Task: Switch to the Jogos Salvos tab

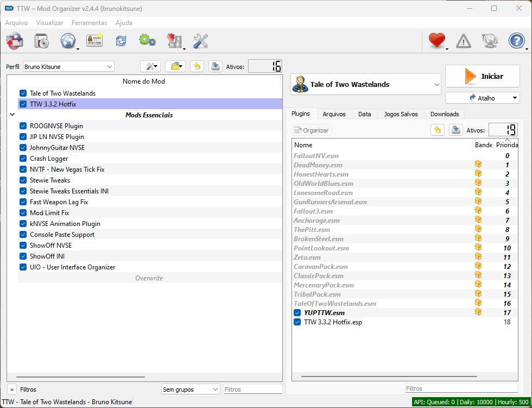Action: (x=401, y=114)
